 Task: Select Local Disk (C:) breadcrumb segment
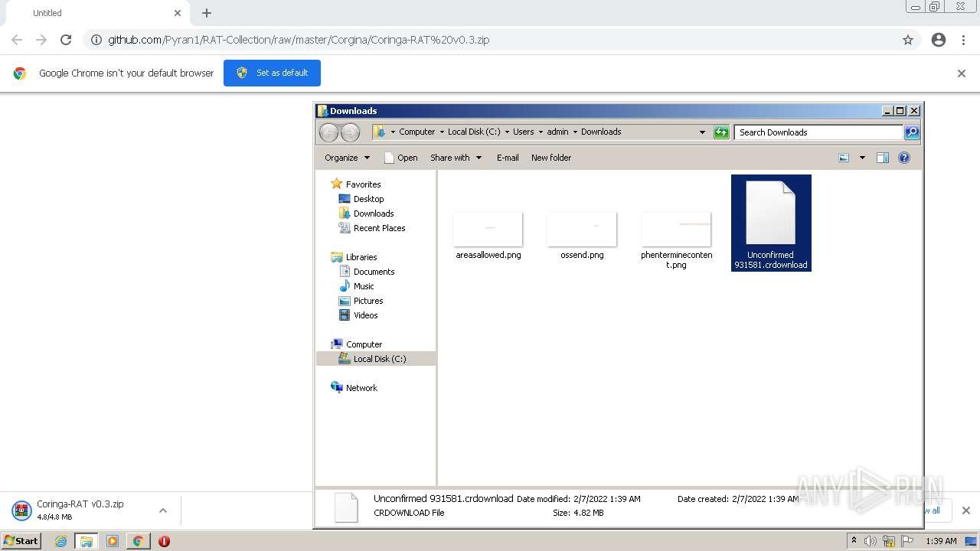474,132
